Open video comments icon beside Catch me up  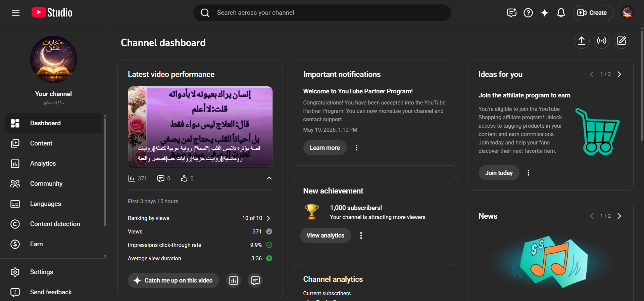[255, 280]
